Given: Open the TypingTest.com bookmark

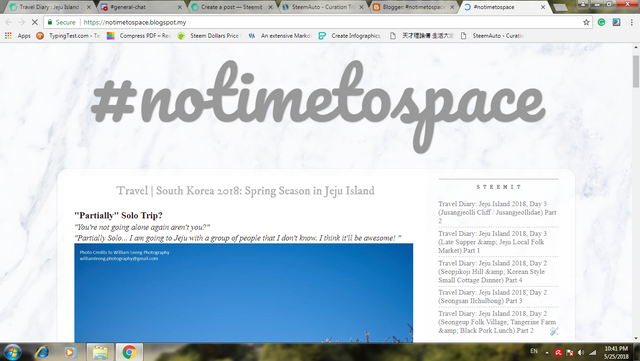Looking at the screenshot, I should (x=68, y=36).
